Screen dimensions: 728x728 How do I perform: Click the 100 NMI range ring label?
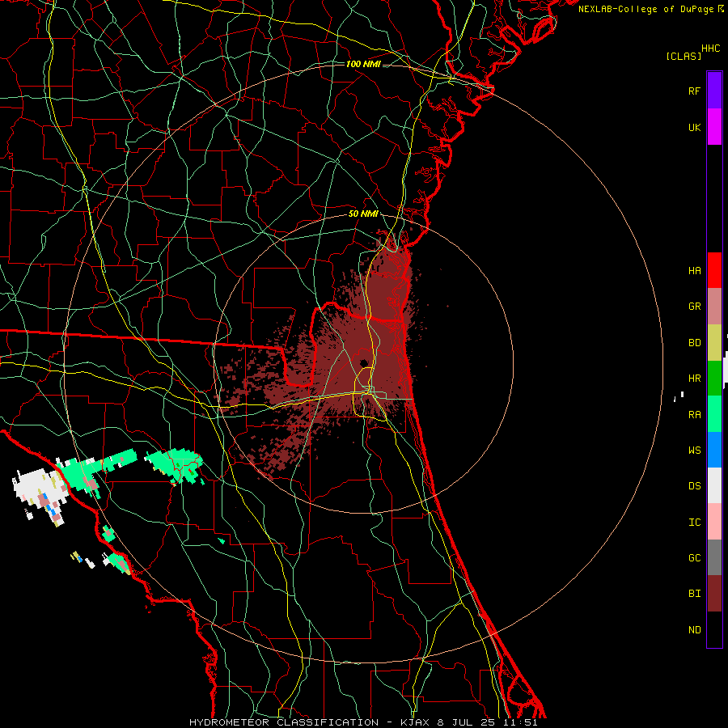(x=363, y=64)
